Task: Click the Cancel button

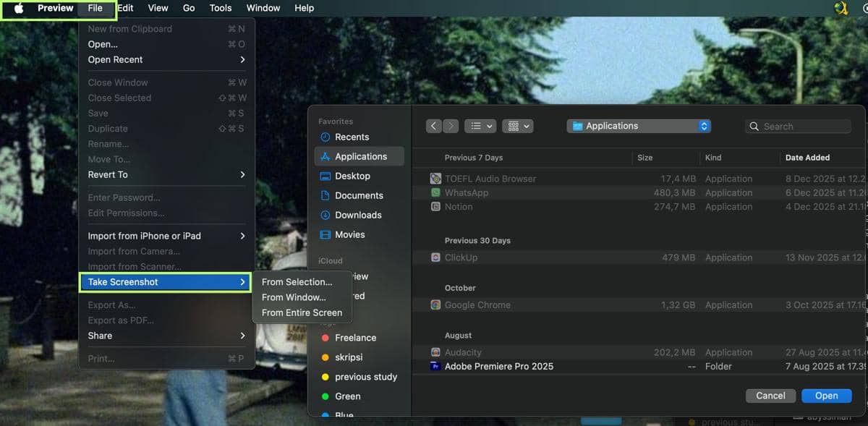Action: [x=770, y=396]
